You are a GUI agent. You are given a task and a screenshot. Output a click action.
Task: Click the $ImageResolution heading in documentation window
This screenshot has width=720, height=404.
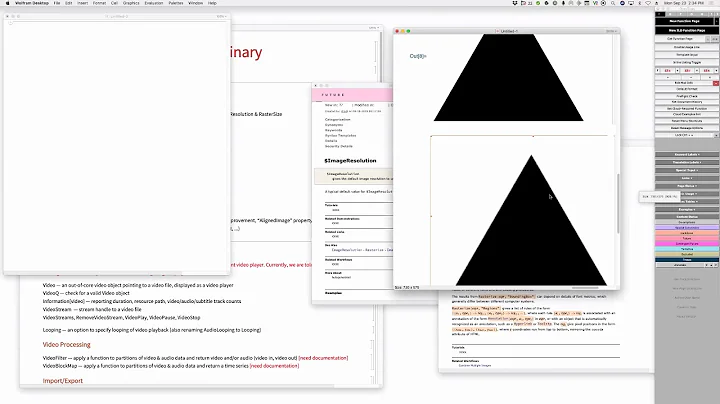click(x=350, y=161)
